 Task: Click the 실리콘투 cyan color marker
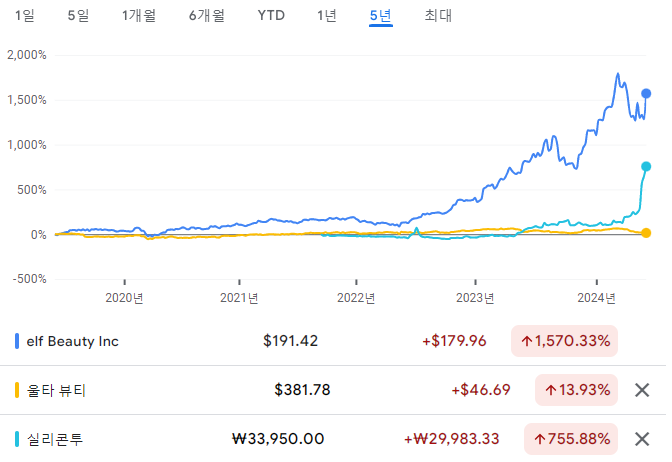17,439
